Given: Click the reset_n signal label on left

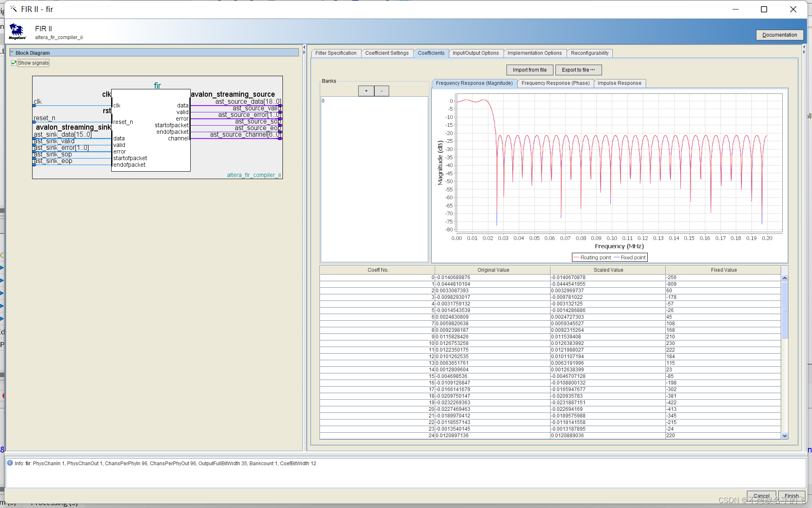Looking at the screenshot, I should point(44,118).
